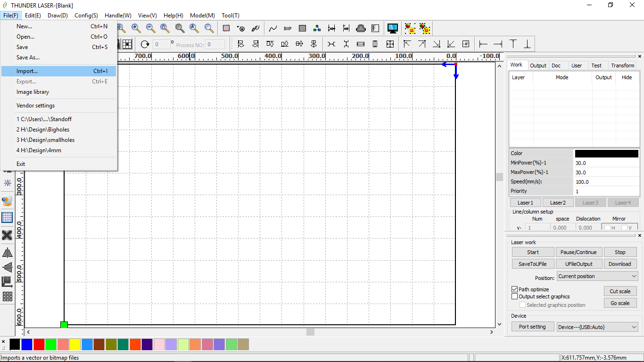Image resolution: width=644 pixels, height=362 pixels.
Task: Click the move to top edge icon
Action: tap(513, 44)
